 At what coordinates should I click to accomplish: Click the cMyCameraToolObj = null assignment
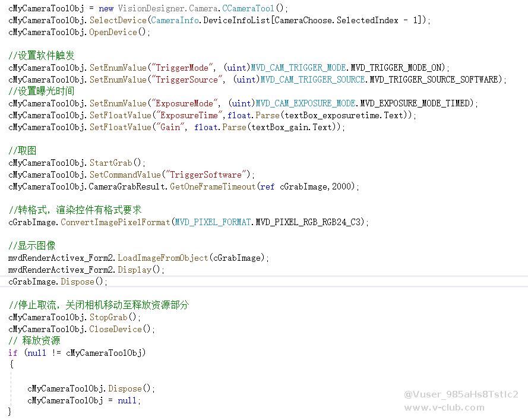(84, 400)
